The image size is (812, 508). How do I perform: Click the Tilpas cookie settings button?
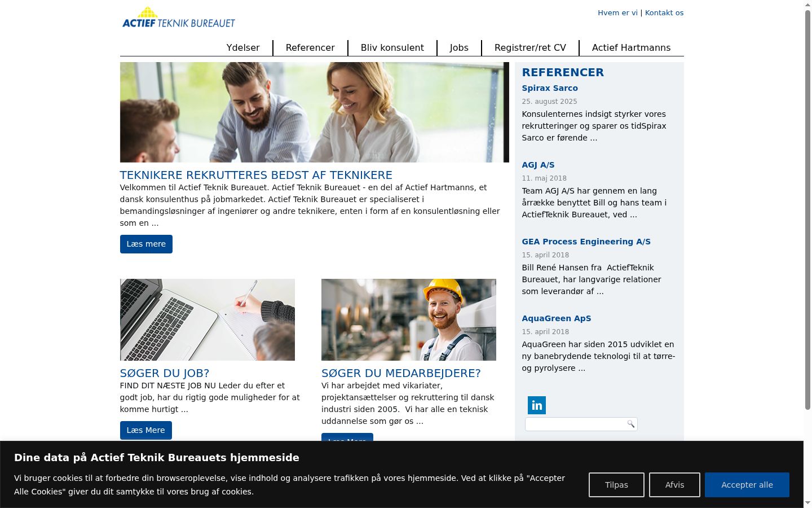616,485
